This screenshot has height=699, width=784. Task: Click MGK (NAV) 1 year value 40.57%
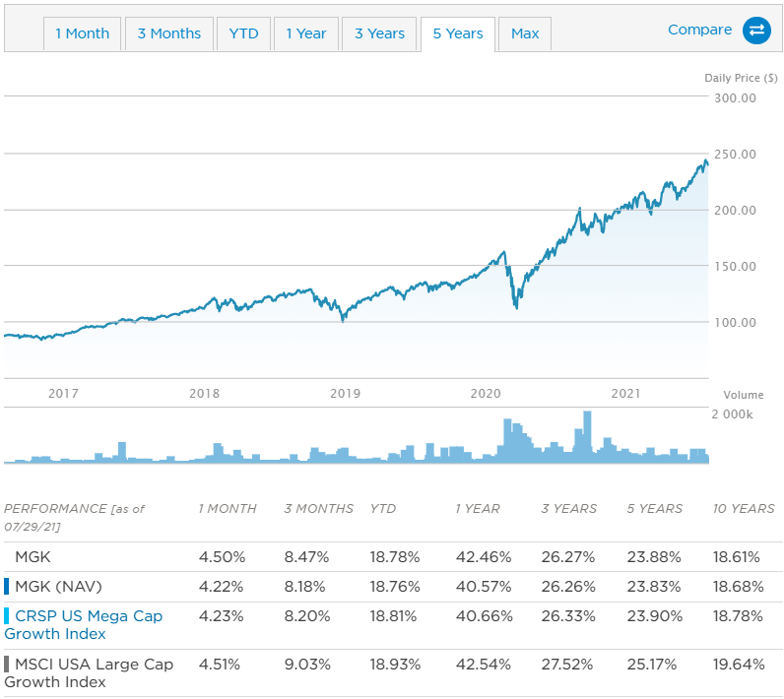(484, 586)
